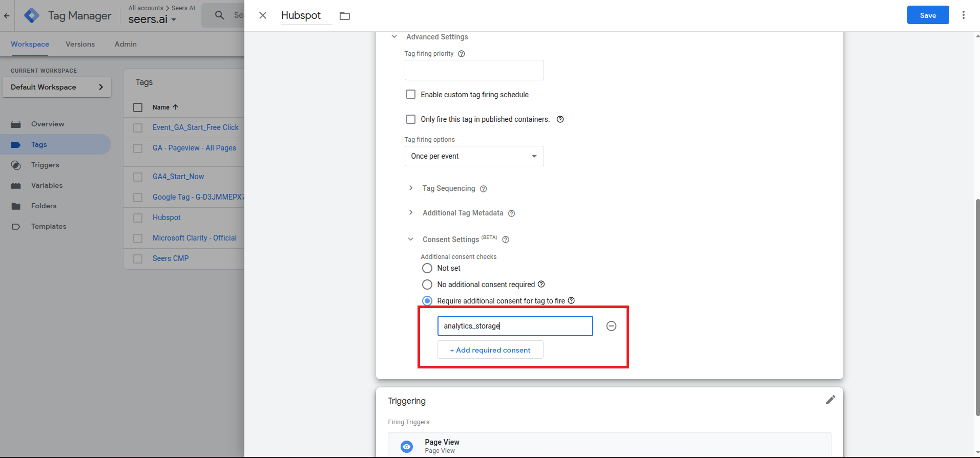Click Additional Tag Metadata help icon
This screenshot has width=980, height=458.
coord(511,213)
